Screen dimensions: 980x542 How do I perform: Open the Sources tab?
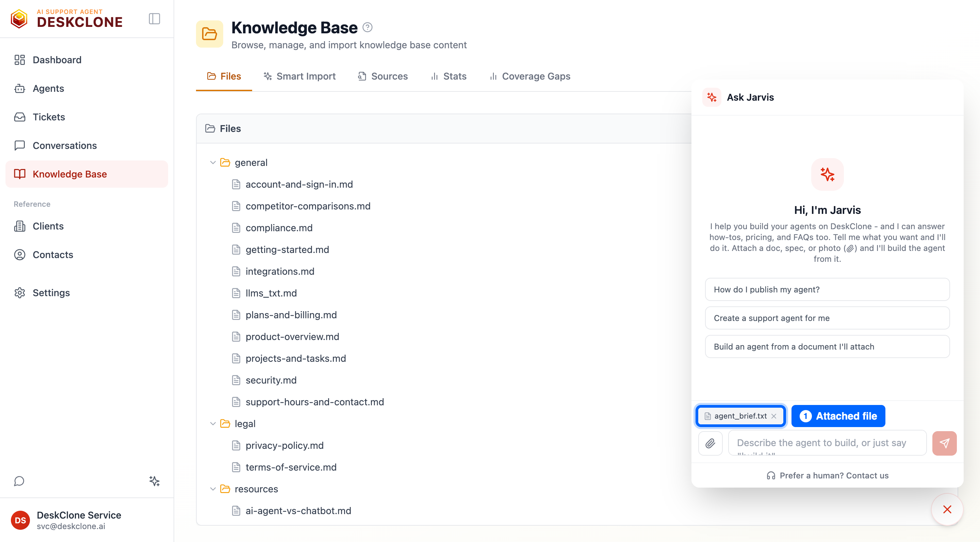click(x=382, y=76)
